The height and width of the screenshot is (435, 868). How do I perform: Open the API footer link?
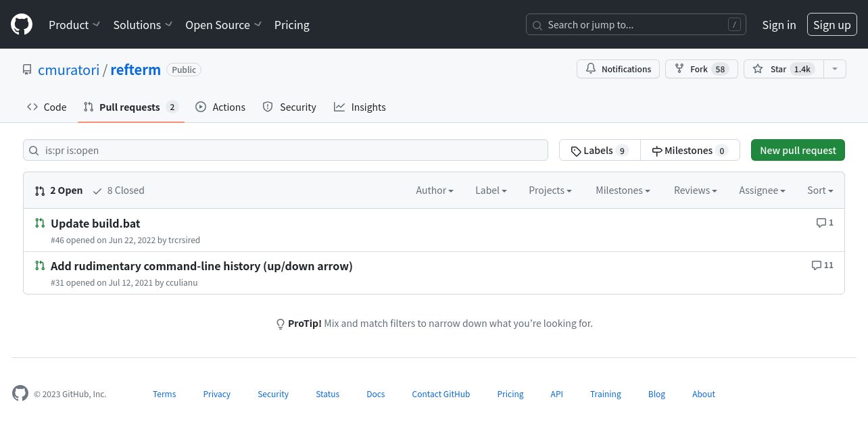[556, 394]
